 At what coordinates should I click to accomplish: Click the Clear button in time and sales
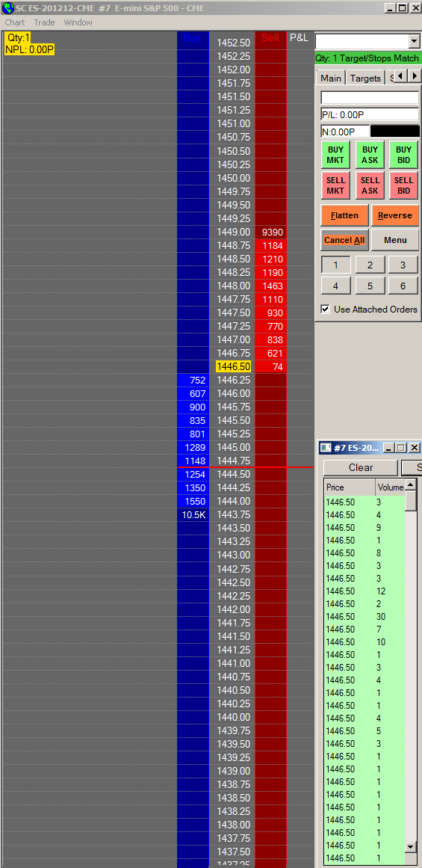pyautogui.click(x=361, y=468)
